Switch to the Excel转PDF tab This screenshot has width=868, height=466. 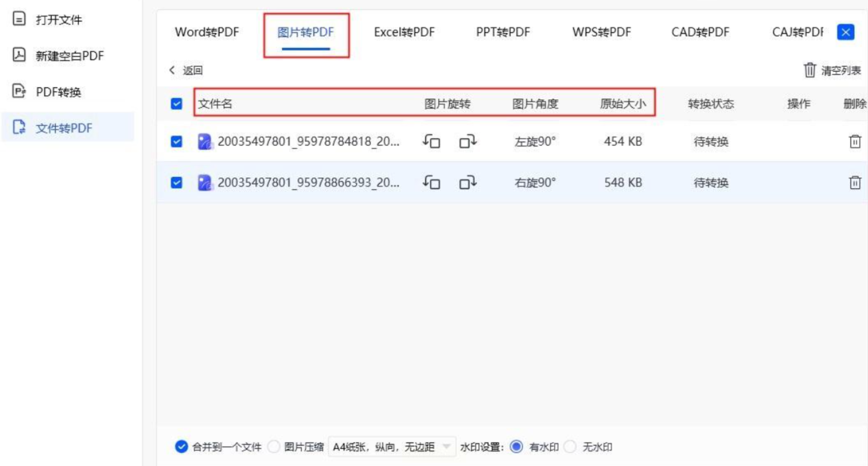coord(404,32)
